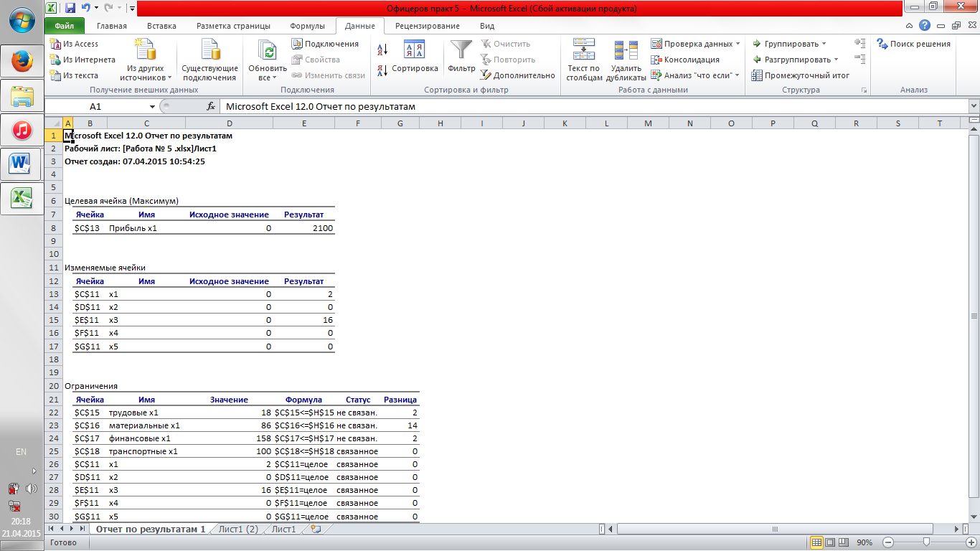
Task: Open Текст по столбцам
Action: [584, 60]
